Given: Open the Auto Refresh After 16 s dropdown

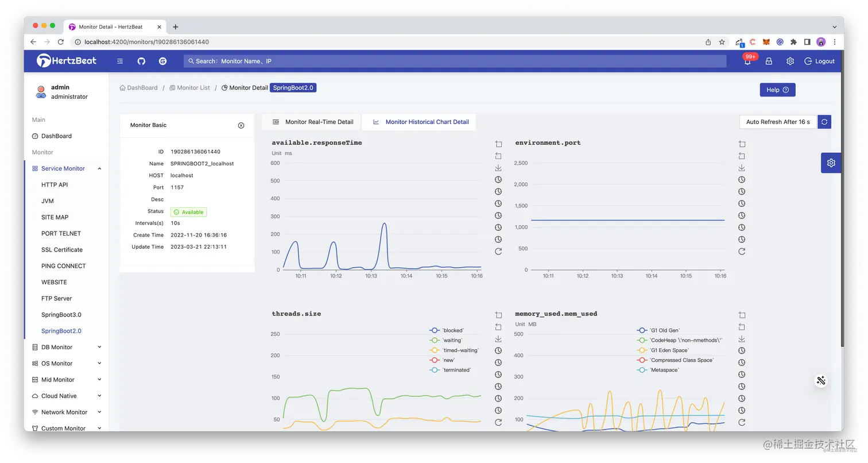Looking at the screenshot, I should pos(777,122).
